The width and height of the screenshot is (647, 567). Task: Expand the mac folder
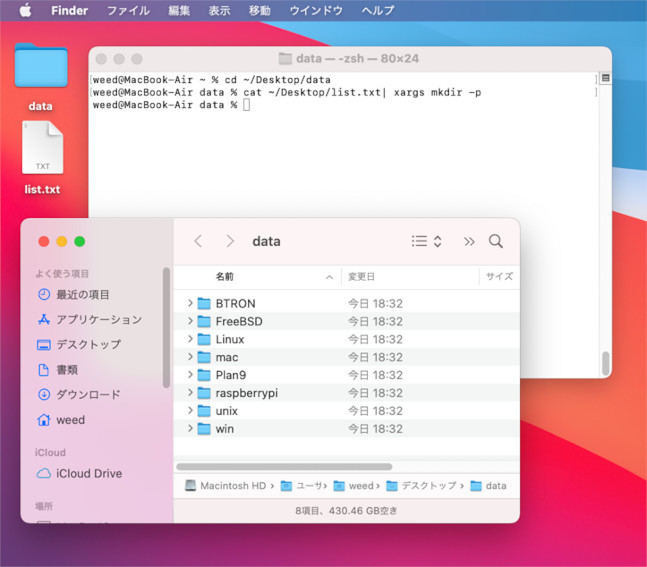click(190, 357)
